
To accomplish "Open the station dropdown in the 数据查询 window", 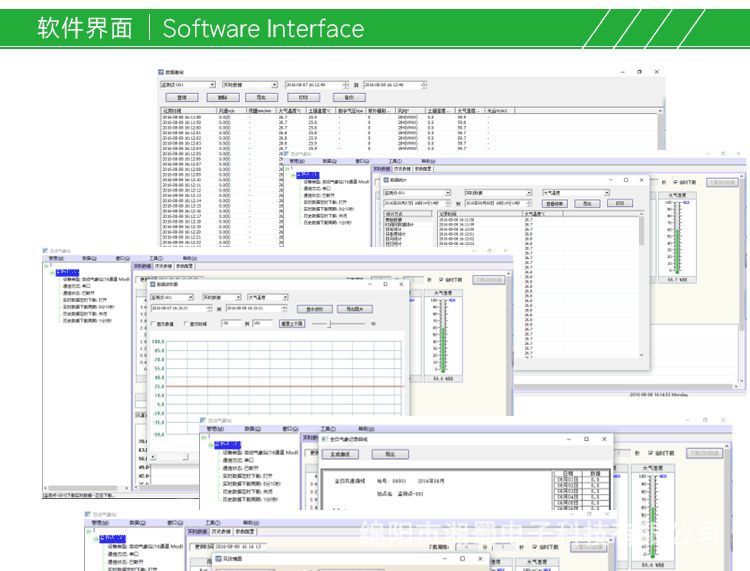I will point(188,85).
